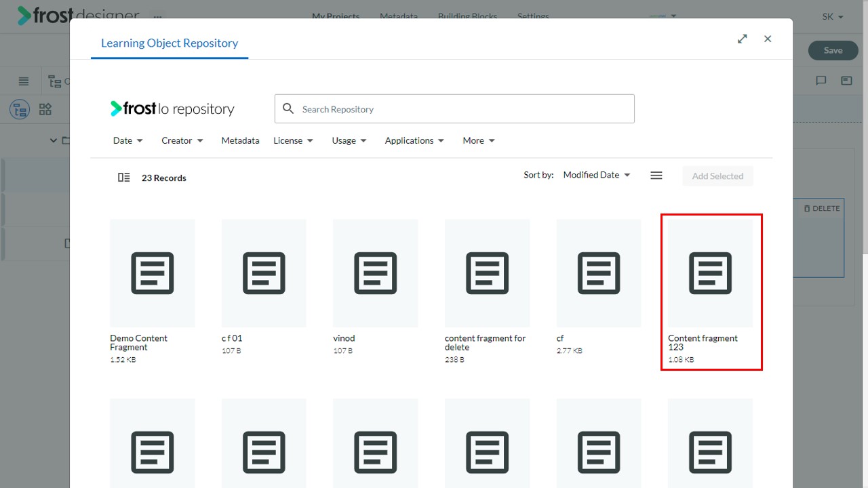Open the License filter dropdown
The height and width of the screenshot is (488, 868).
(293, 140)
